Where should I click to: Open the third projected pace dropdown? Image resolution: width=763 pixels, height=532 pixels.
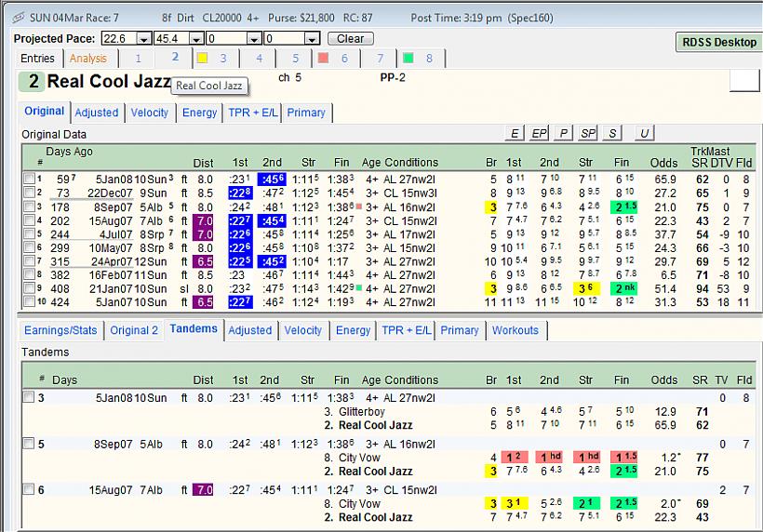coord(254,38)
